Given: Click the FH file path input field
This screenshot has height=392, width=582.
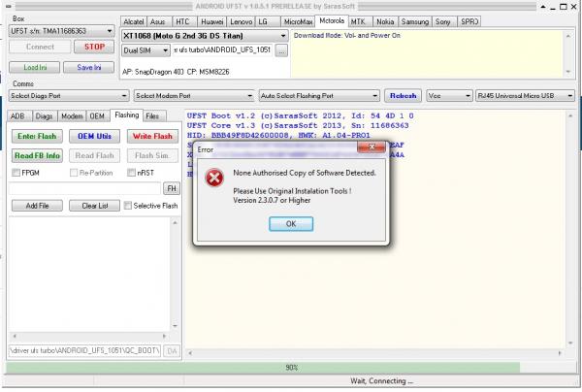Looking at the screenshot, I should click(85, 188).
